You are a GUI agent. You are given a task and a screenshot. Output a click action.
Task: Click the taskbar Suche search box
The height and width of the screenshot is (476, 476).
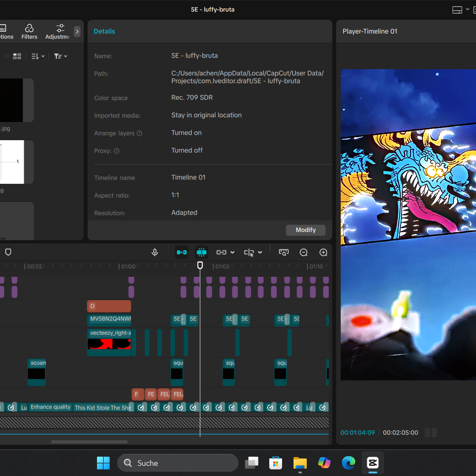(x=178, y=463)
